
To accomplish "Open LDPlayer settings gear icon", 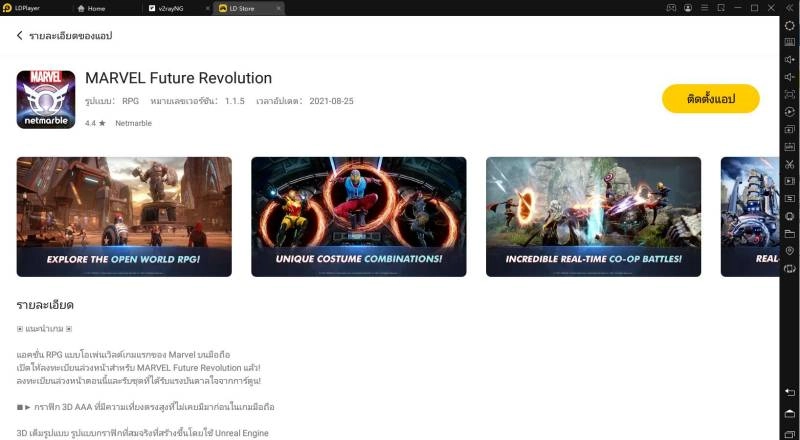I will pos(789,26).
